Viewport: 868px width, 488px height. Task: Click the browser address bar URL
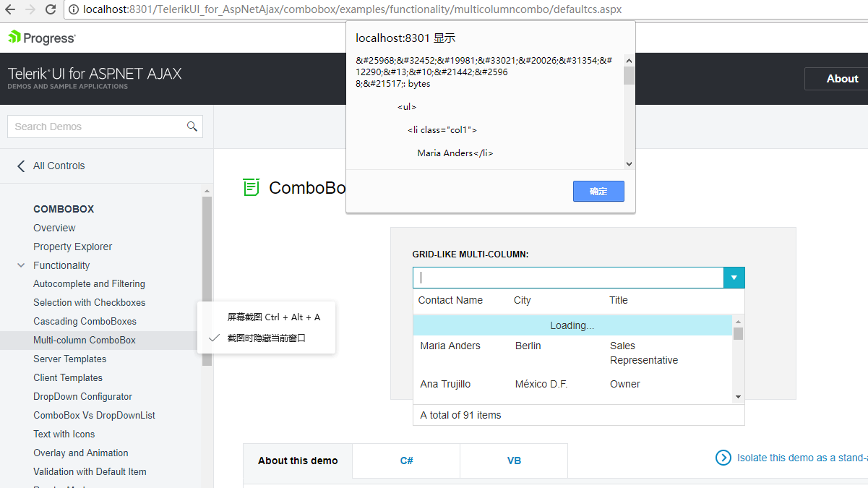[x=352, y=9]
